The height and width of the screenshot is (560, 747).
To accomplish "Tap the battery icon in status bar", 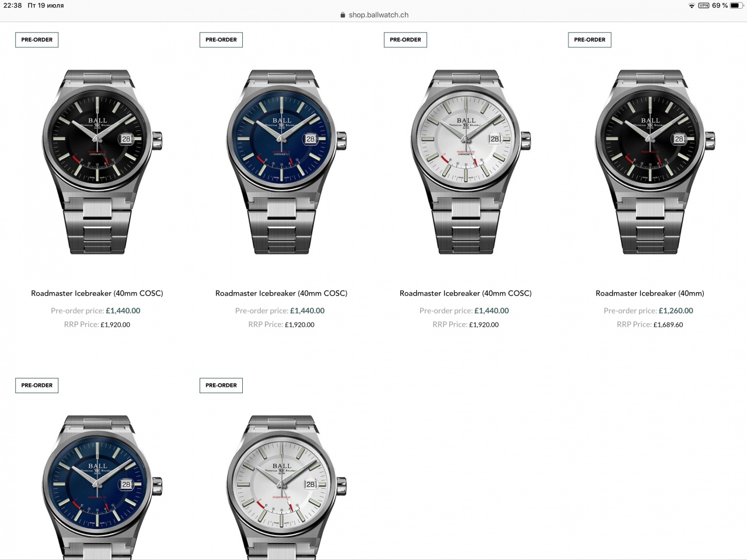I will coord(736,5).
